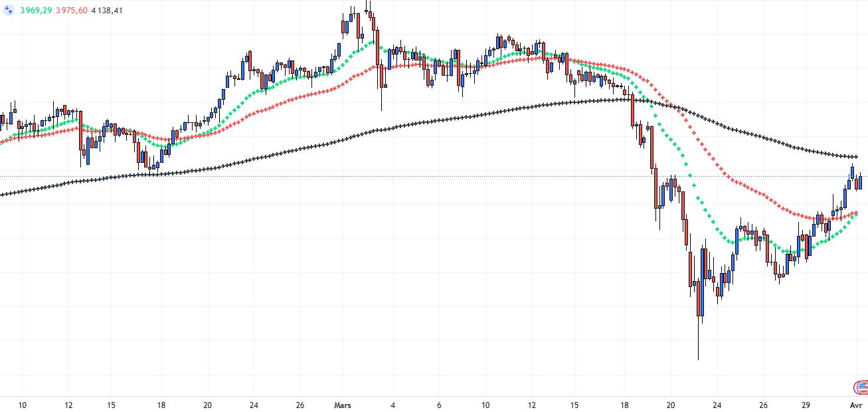868x412 pixels.
Task: Click the blue sparkle indicator icon
Action: [x=9, y=11]
